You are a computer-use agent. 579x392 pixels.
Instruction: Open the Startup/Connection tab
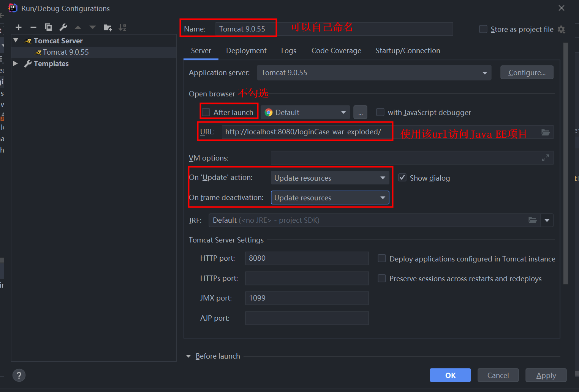(408, 51)
